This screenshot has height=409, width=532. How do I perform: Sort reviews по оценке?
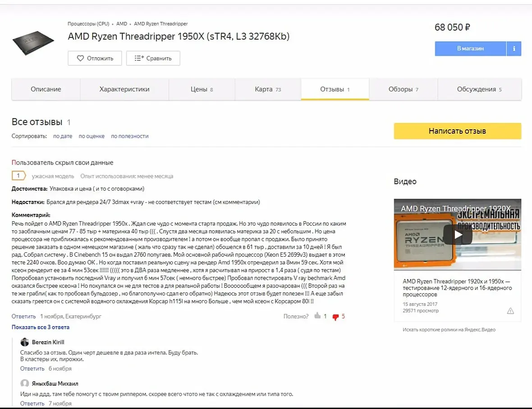click(x=92, y=136)
